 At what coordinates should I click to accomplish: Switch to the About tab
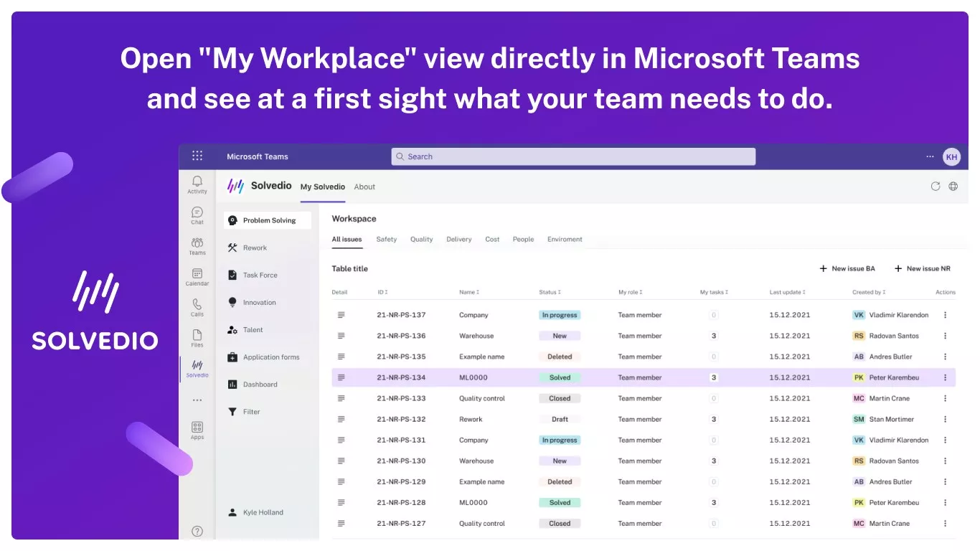click(x=364, y=187)
